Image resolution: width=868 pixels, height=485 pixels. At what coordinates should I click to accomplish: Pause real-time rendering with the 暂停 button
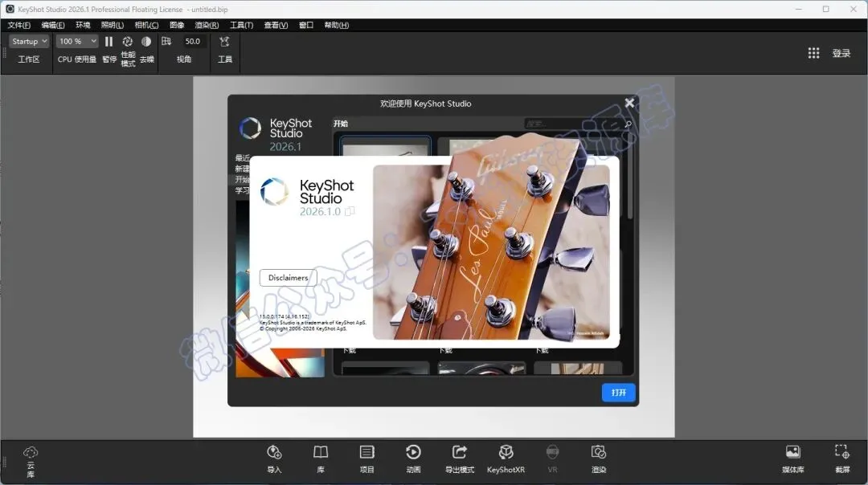(109, 42)
